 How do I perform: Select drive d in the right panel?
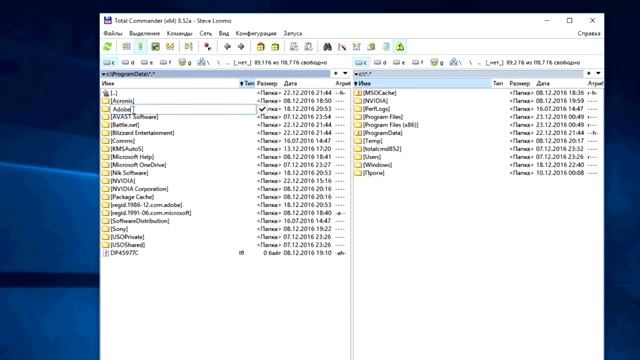point(380,62)
